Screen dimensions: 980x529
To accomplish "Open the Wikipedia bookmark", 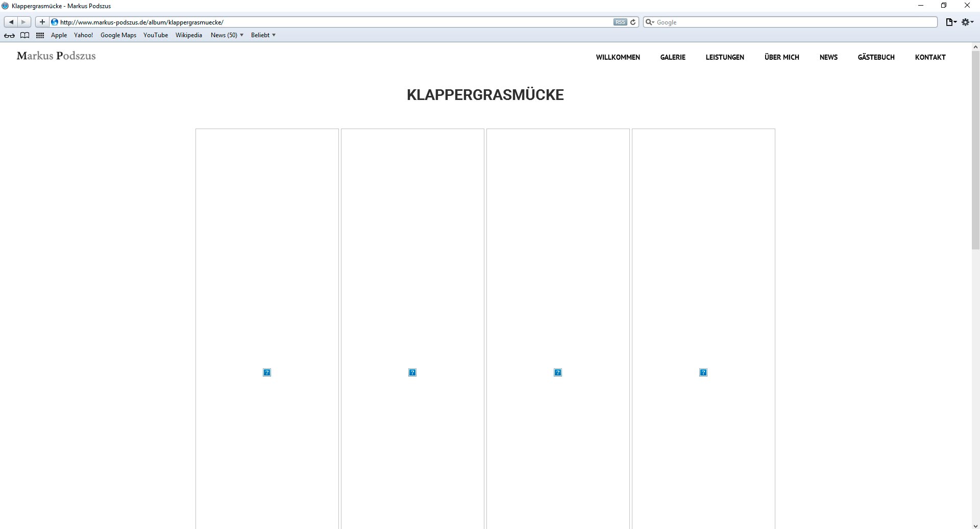I will click(x=188, y=35).
